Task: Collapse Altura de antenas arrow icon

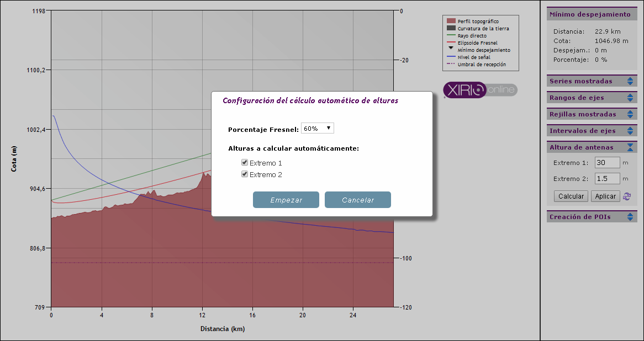Action: (630, 147)
